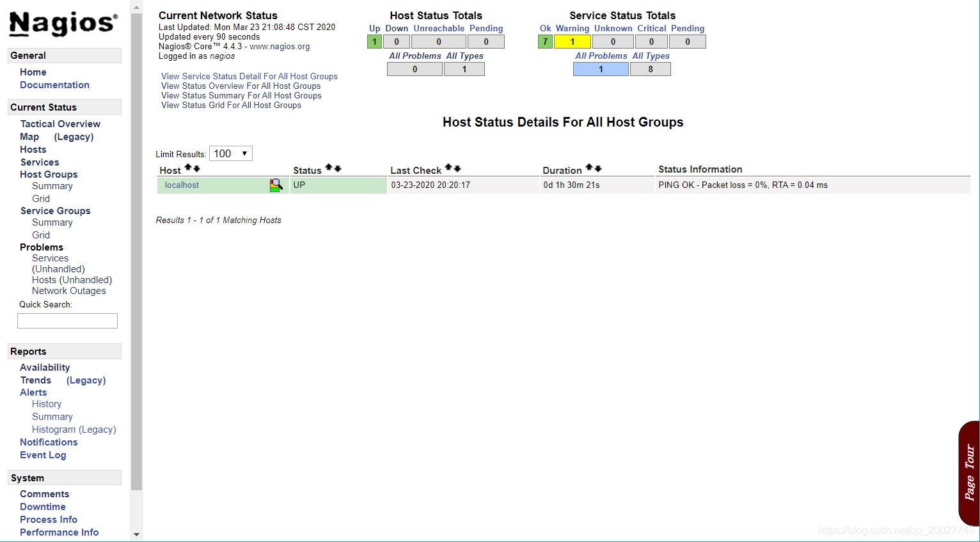980x542 pixels.
Task: Sort ascending by Status column arrow
Action: 329,167
